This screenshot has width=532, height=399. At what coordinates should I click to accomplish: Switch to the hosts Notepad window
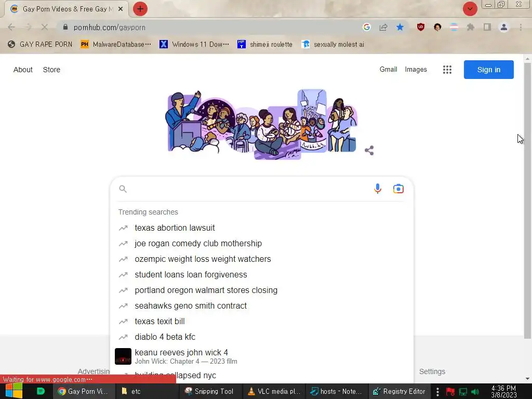tap(337, 391)
